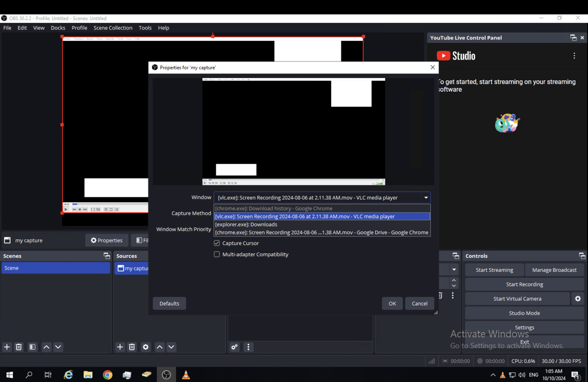Uncheck the Capture Cursor checkbox
The height and width of the screenshot is (382, 588).
tap(216, 243)
